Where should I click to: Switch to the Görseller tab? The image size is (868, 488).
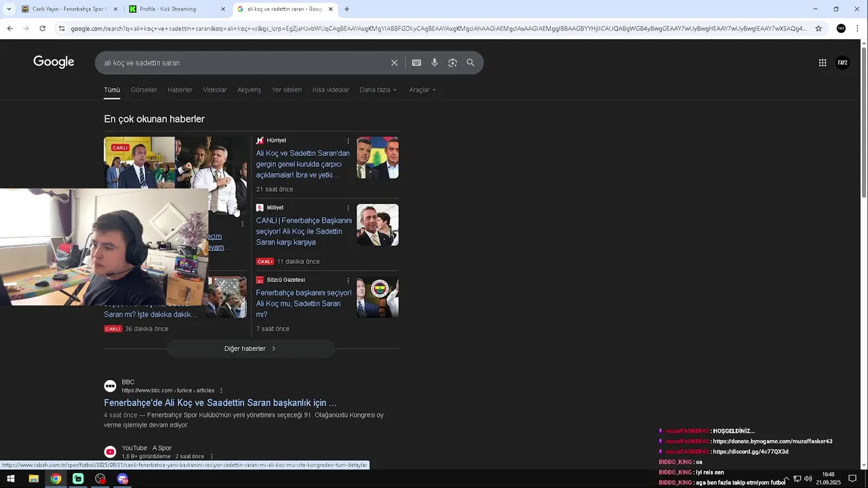[144, 90]
